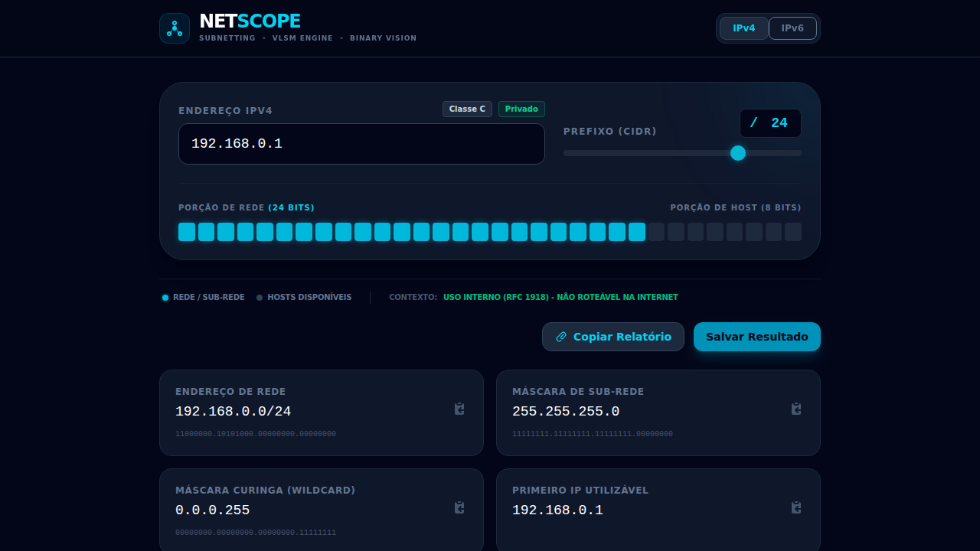This screenshot has width=980, height=551.
Task: Click the Copiar Relatório button
Action: point(612,337)
